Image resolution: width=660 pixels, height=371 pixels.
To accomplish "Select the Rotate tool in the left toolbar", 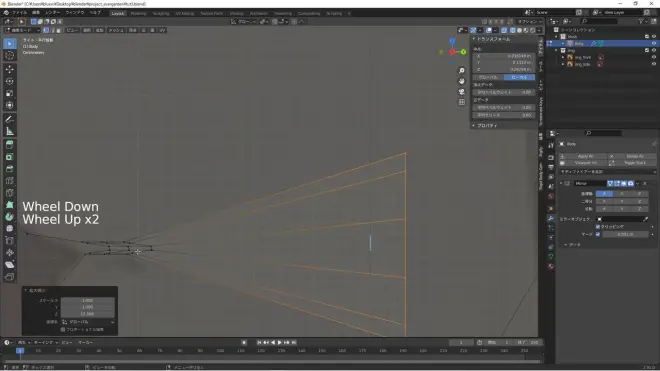I will (10, 81).
